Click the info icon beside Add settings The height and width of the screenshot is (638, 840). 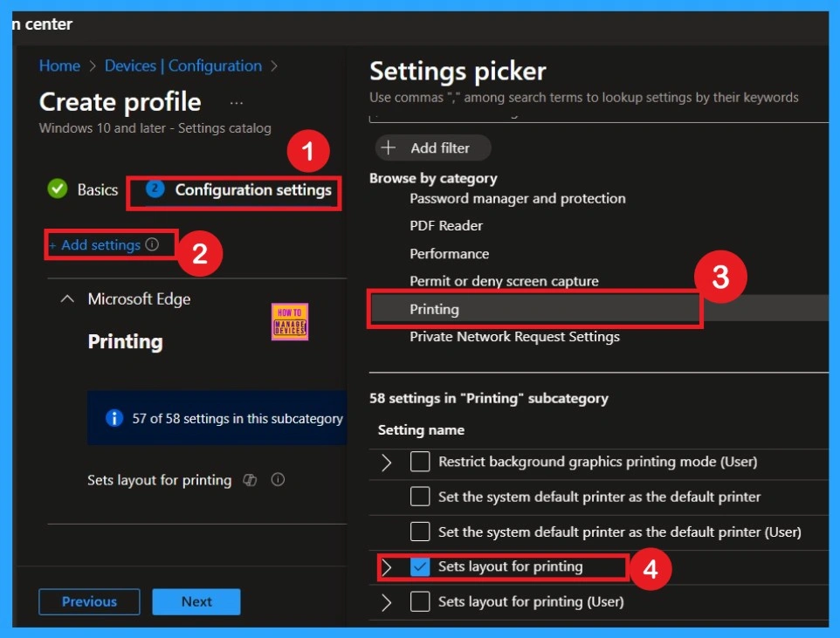coord(152,244)
